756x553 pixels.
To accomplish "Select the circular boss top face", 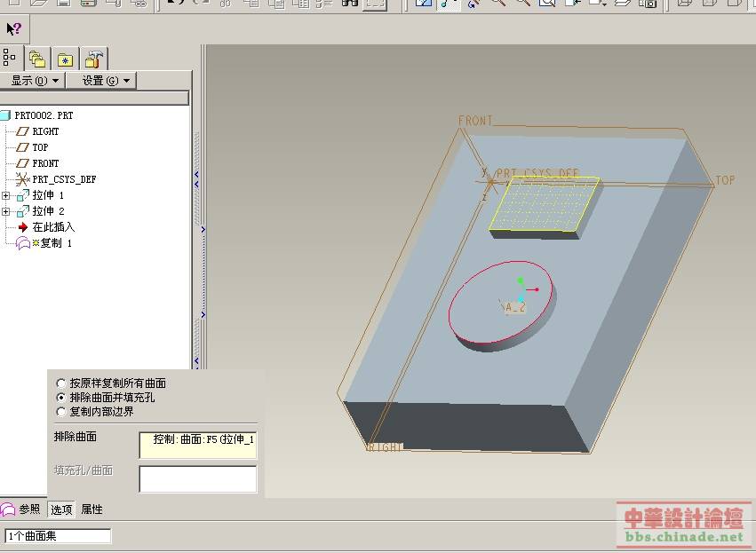I will point(500,301).
